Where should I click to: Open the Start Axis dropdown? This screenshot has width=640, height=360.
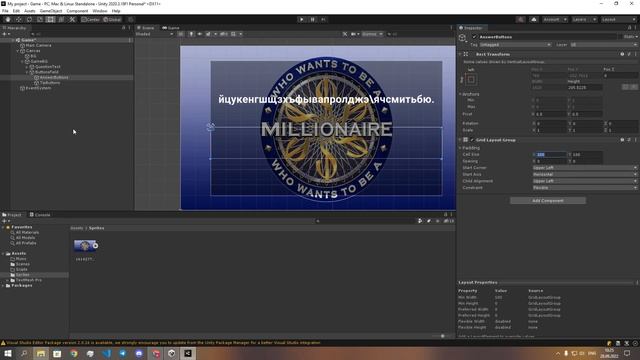pos(585,174)
